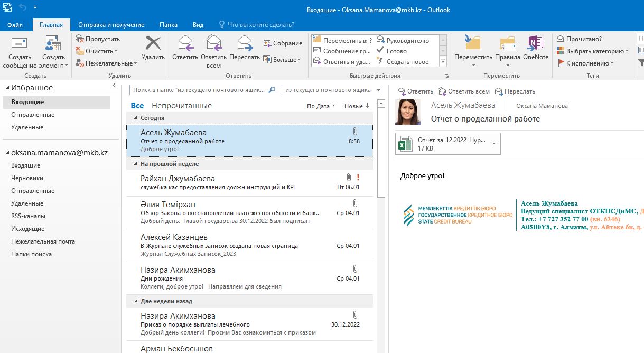Click Reply (Ответить) in the reading pane
644x353 pixels.
pyautogui.click(x=415, y=91)
